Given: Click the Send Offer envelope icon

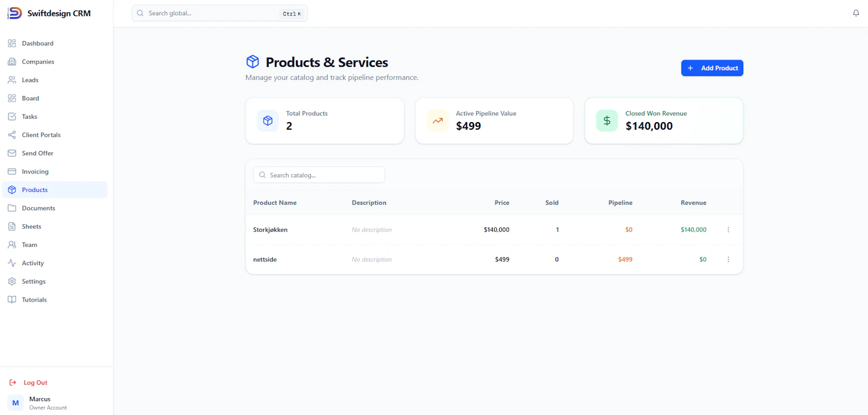Looking at the screenshot, I should tap(12, 153).
